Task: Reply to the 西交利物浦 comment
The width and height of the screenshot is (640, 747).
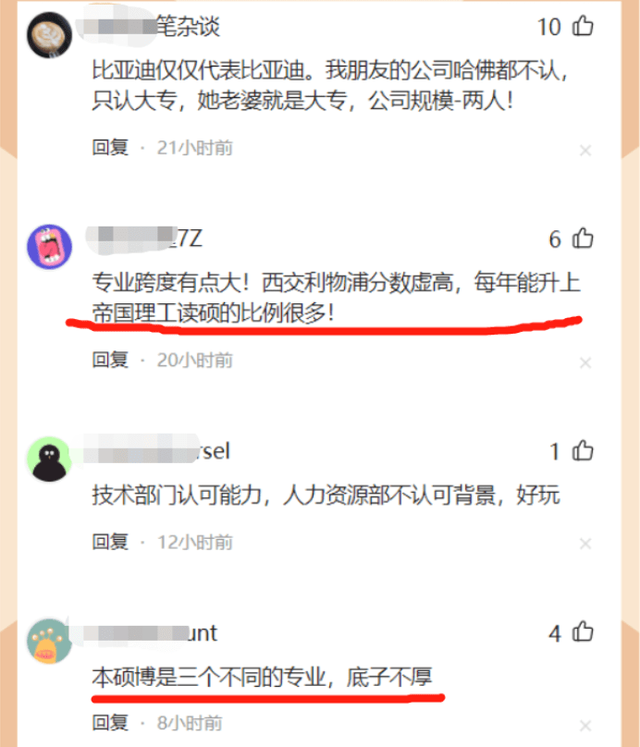Action: point(110,360)
